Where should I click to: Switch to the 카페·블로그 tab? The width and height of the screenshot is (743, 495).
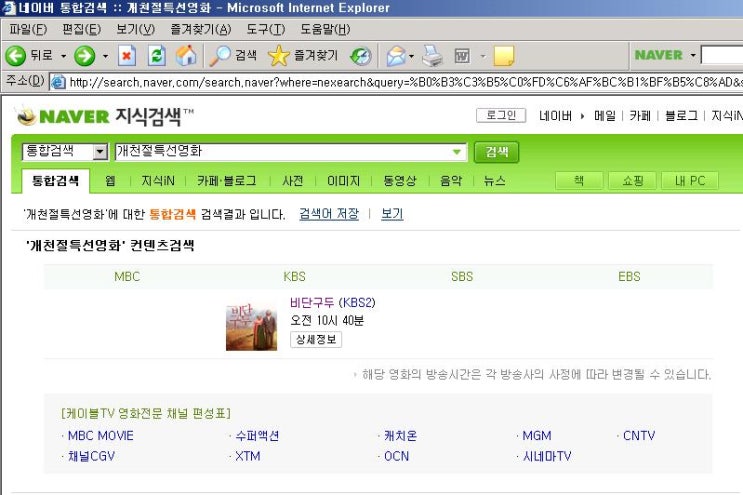coord(227,181)
